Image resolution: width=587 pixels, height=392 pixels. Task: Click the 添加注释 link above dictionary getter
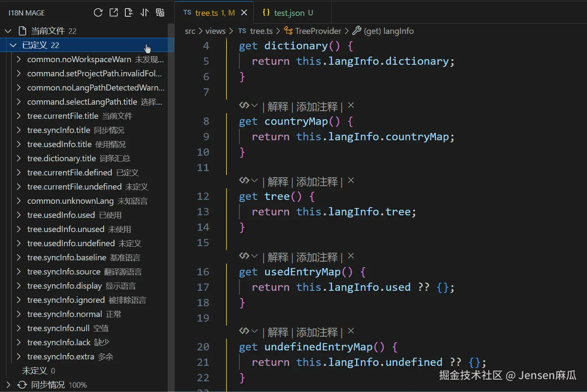coord(317,106)
